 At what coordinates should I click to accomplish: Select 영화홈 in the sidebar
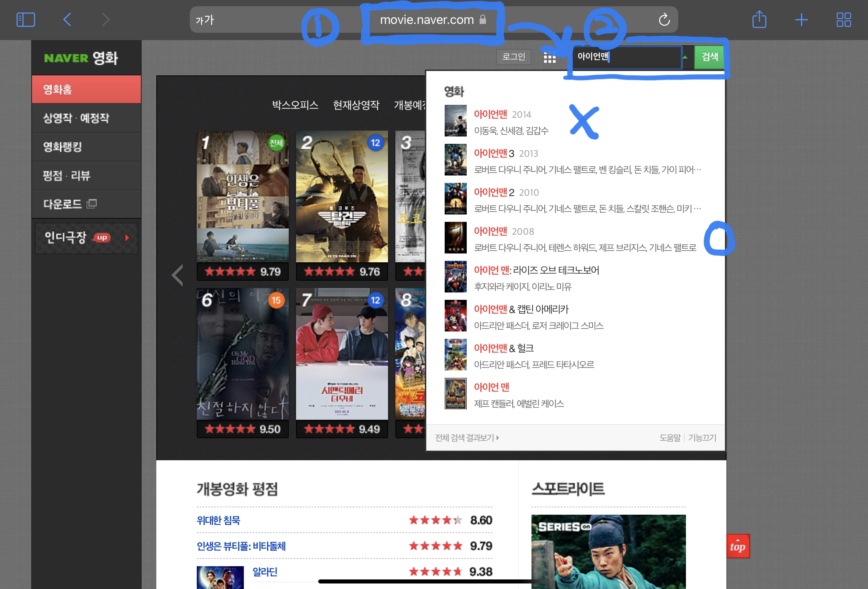[86, 90]
